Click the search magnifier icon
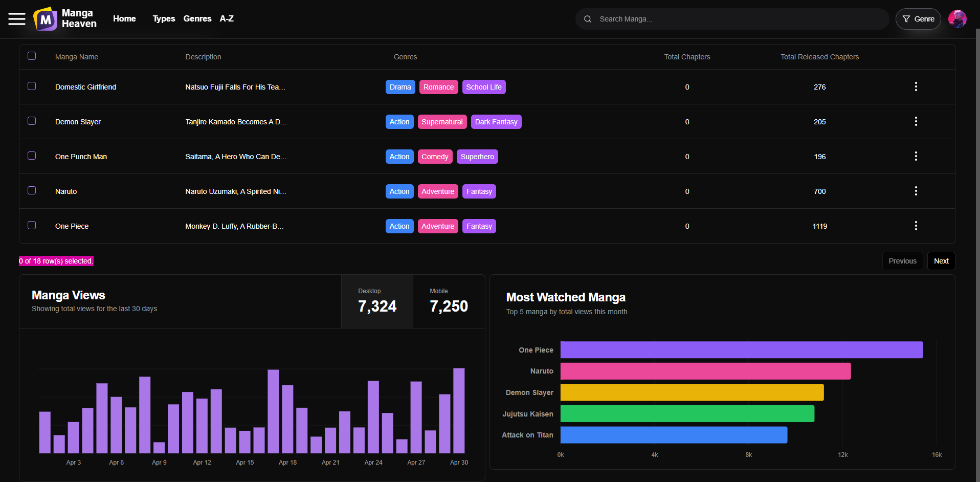 588,19
